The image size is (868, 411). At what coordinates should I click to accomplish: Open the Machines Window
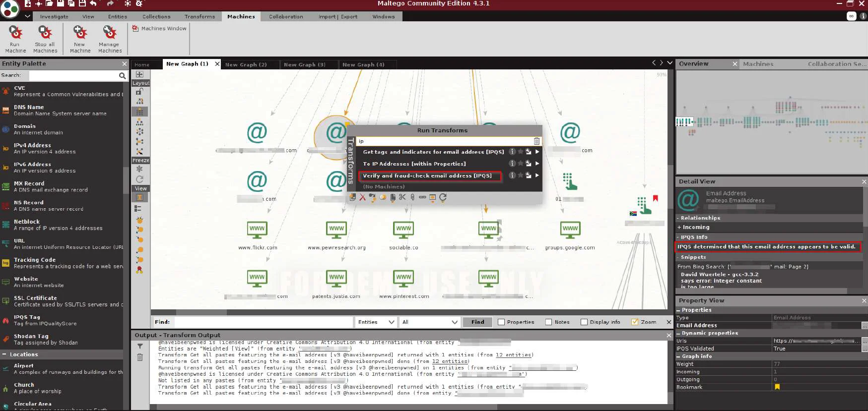coord(159,28)
